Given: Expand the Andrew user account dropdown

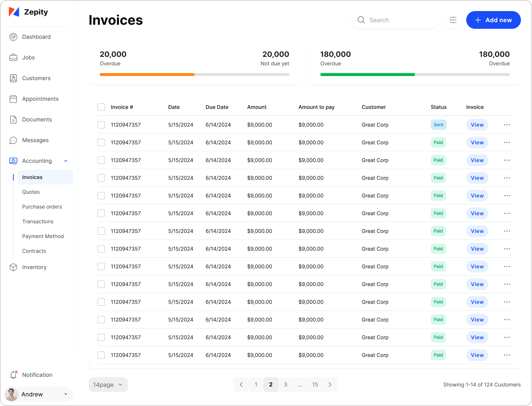Looking at the screenshot, I should coord(66,394).
